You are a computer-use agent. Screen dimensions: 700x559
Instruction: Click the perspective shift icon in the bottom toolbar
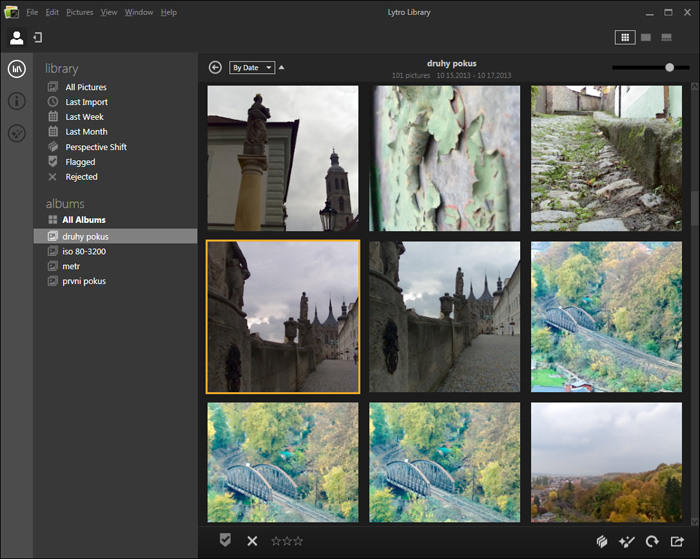[x=602, y=541]
